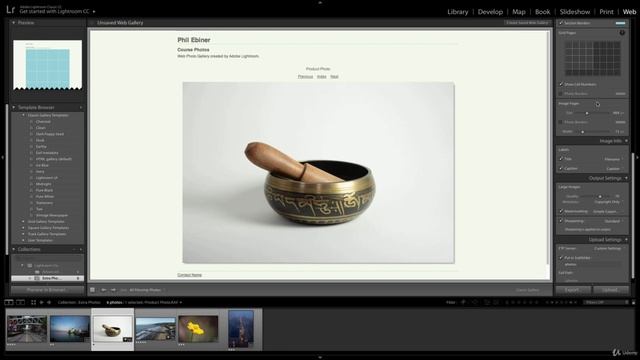Viewport: 640px width, 360px height.
Task: Click the Collections panel plus icon
Action: coord(80,249)
